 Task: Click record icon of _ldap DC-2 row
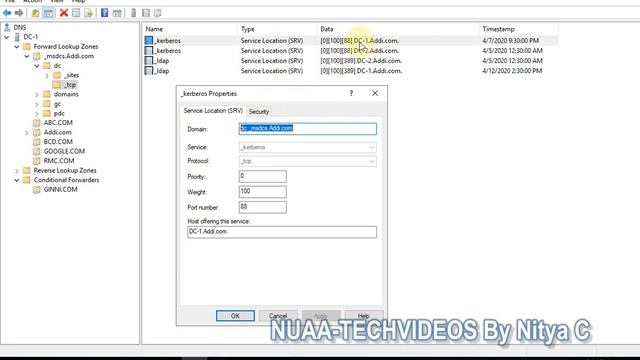(149, 60)
